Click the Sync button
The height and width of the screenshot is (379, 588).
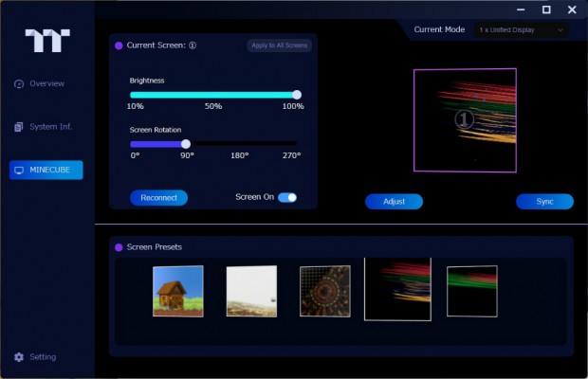tap(544, 202)
